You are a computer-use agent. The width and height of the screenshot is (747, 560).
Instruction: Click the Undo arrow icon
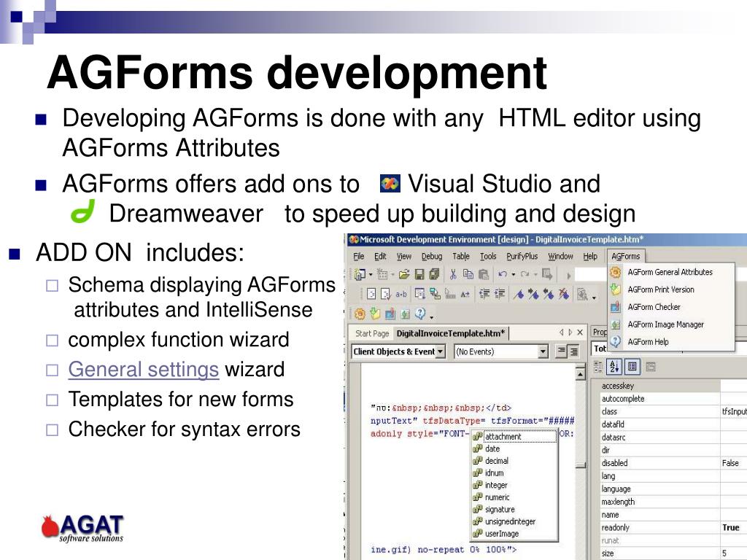tap(502, 274)
